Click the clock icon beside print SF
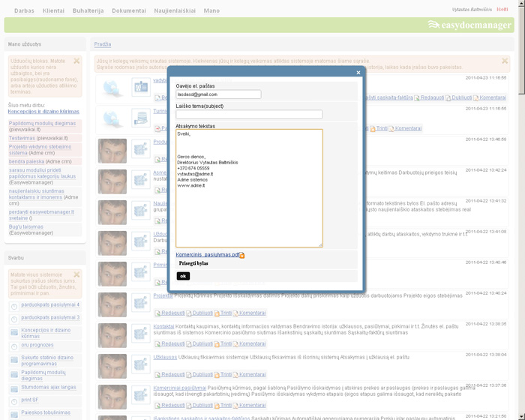 pyautogui.click(x=14, y=402)
